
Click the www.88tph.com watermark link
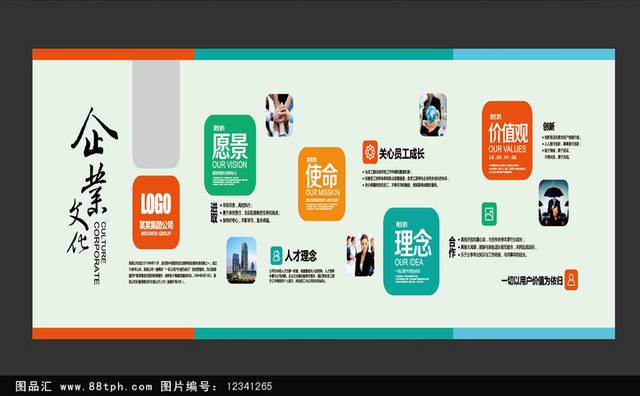[x=106, y=386]
